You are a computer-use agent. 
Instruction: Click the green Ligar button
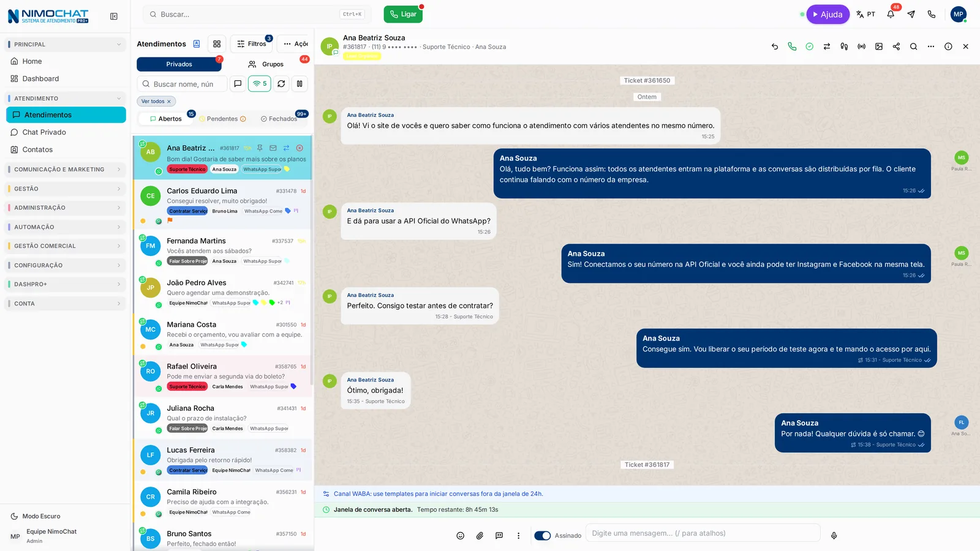click(403, 14)
